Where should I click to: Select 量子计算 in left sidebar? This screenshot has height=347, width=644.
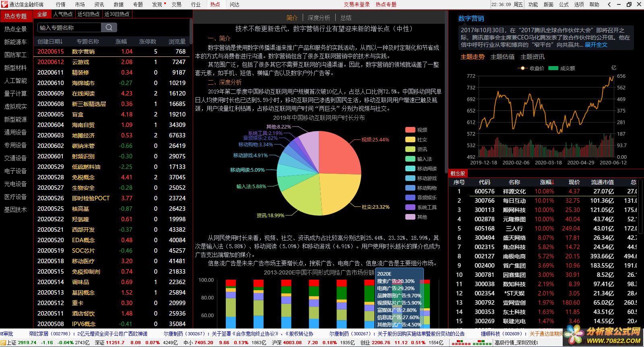coord(15,94)
